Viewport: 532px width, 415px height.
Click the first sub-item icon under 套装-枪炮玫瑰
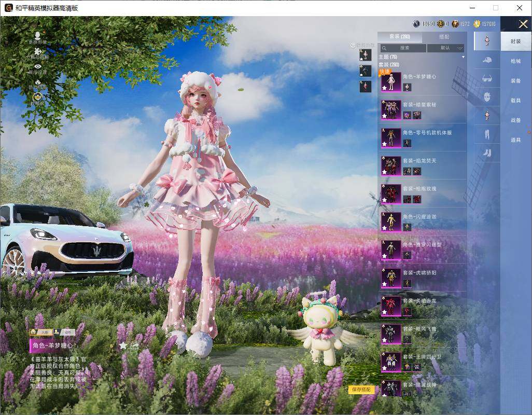(407, 199)
